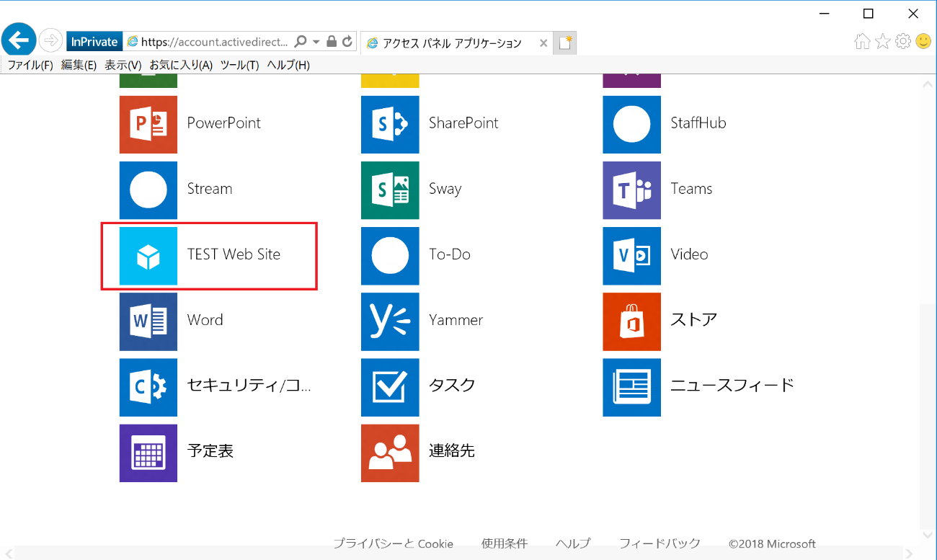
Task: Click the vertical scrollbar up arrow
Action: tap(928, 84)
